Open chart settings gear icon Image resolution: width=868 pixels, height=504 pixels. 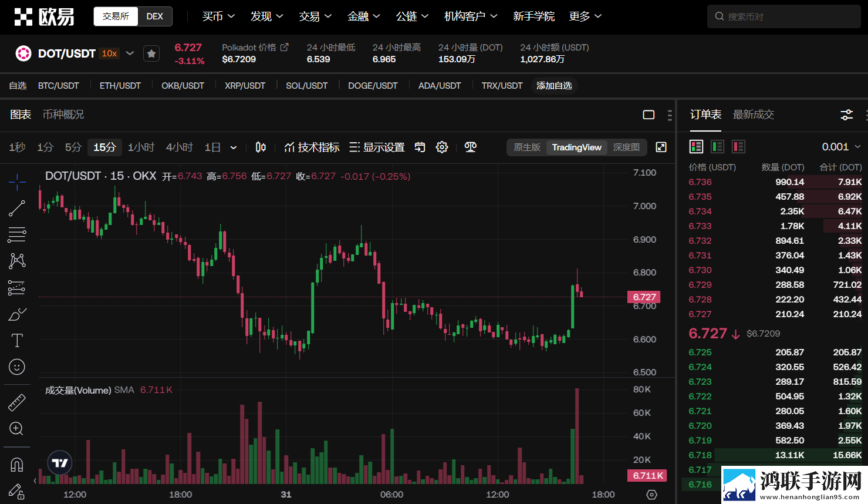point(442,147)
